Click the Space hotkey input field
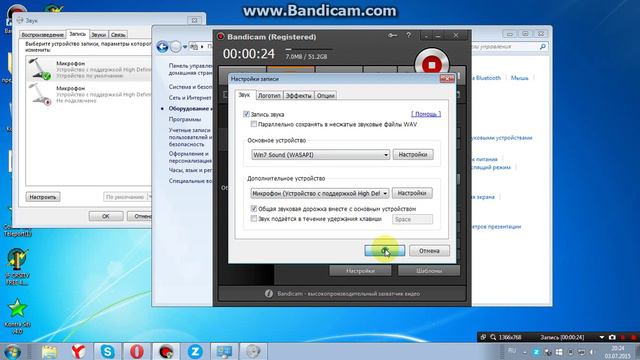This screenshot has width=640, height=360. 412,219
